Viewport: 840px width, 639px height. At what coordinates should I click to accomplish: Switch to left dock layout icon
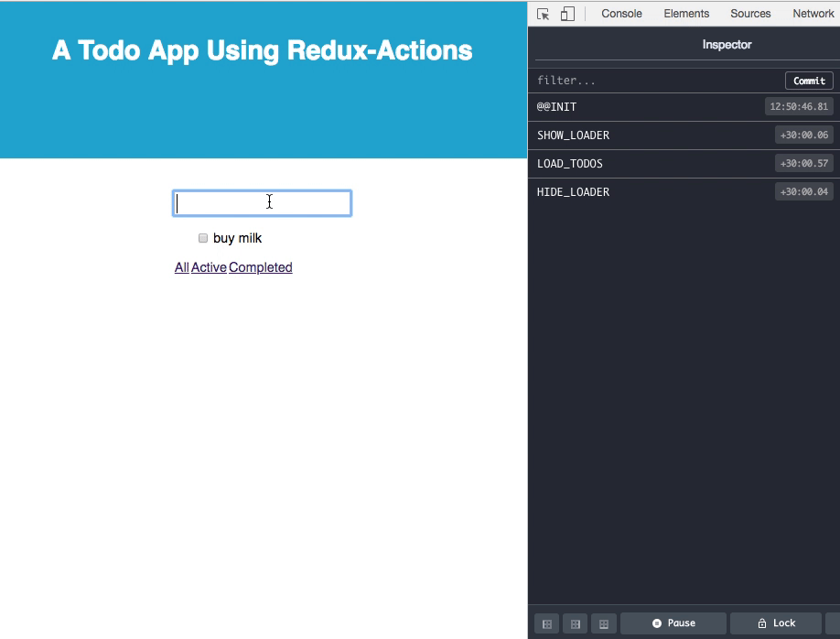547,624
